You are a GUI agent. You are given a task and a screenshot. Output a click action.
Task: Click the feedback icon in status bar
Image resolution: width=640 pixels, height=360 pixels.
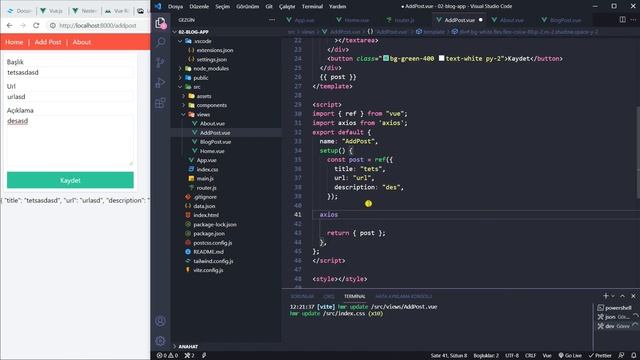click(x=621, y=356)
